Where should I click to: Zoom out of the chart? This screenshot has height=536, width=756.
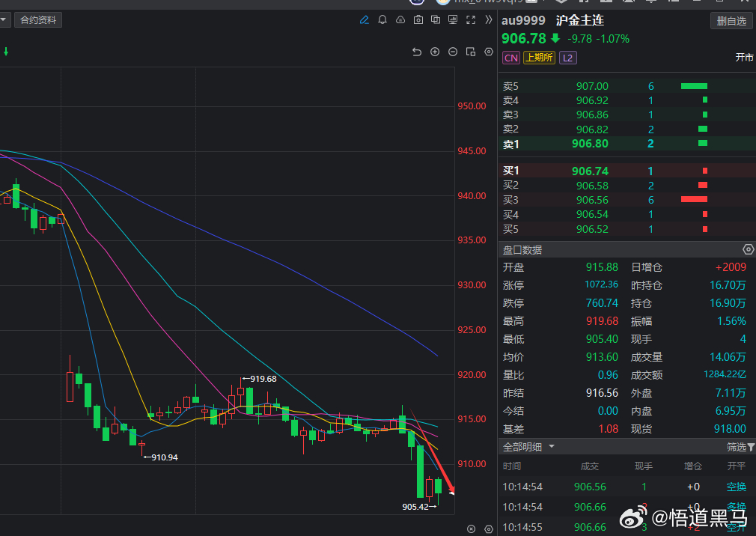[x=453, y=52]
